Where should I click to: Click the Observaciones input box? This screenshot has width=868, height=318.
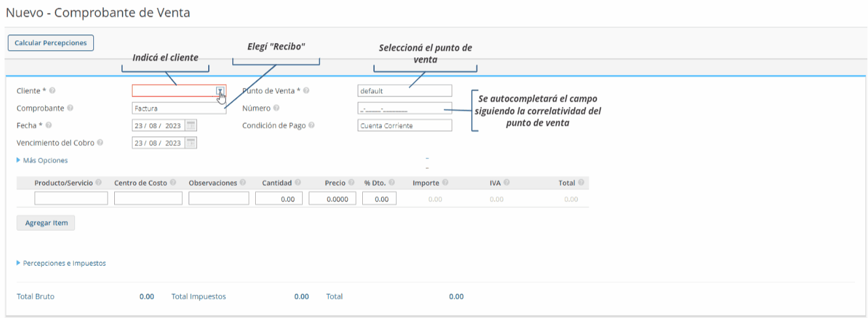pos(219,199)
